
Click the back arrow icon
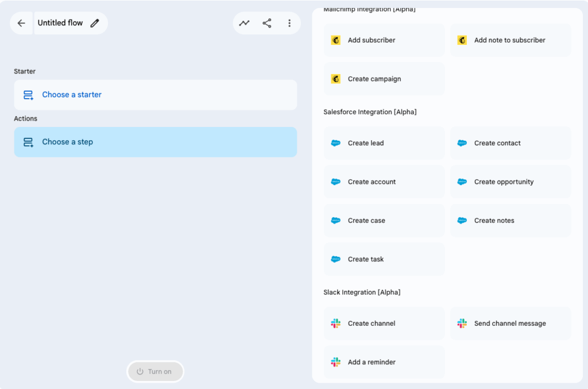pos(21,23)
